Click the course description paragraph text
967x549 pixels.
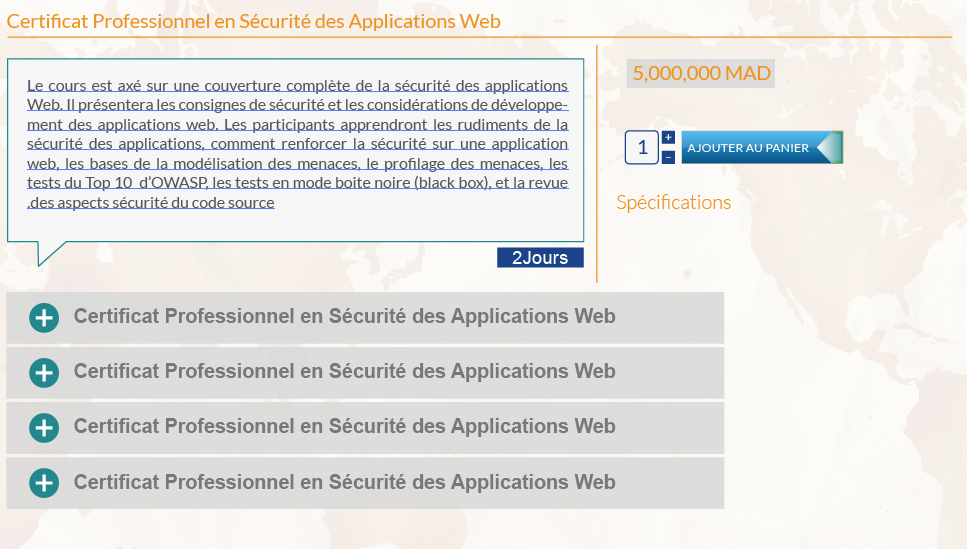(297, 144)
